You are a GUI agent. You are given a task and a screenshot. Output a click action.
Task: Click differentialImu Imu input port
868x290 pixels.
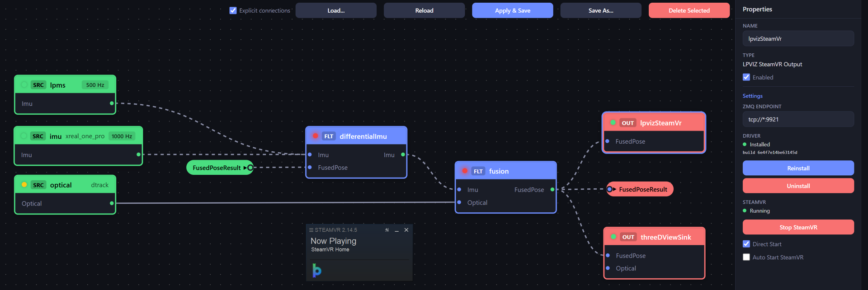(310, 154)
